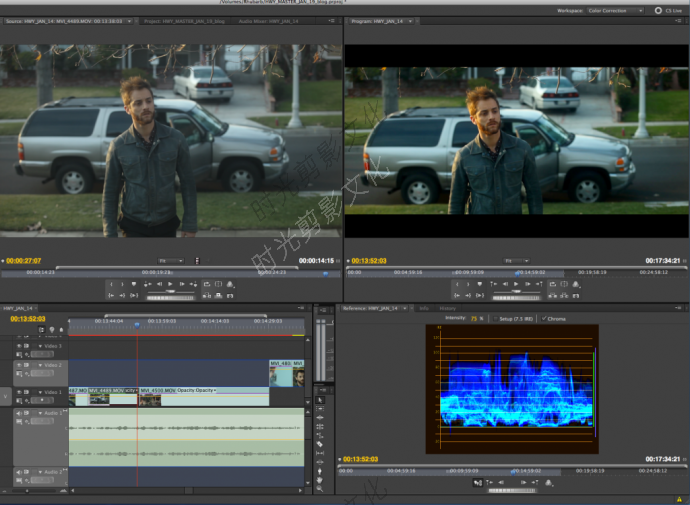Select the Slide tool
Image resolution: width=690 pixels, height=505 pixels.
point(320,462)
